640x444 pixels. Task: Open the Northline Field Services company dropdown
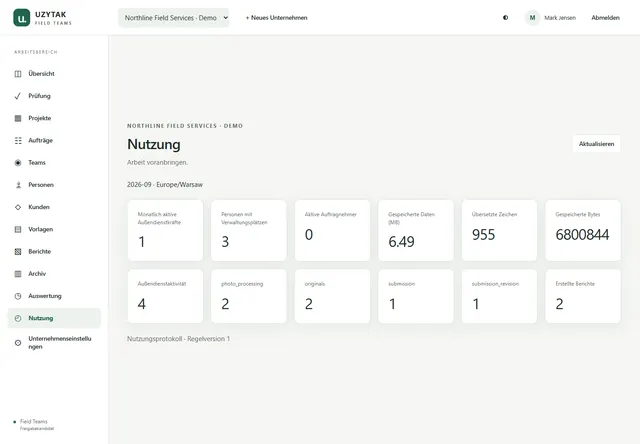click(x=173, y=18)
